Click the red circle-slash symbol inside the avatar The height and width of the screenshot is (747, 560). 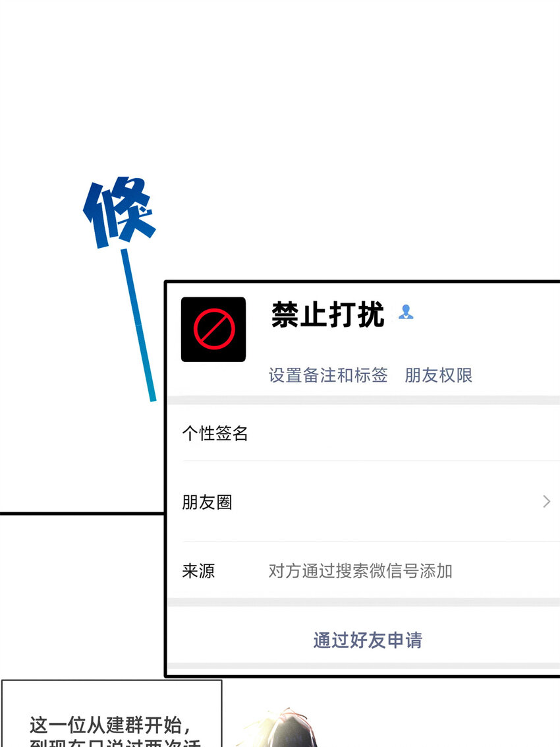pos(214,329)
